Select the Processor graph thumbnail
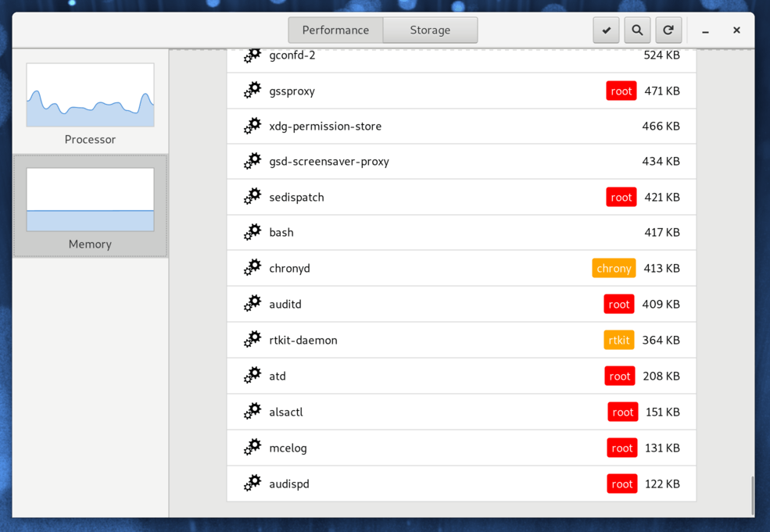Viewport: 770px width, 532px height. (91, 95)
